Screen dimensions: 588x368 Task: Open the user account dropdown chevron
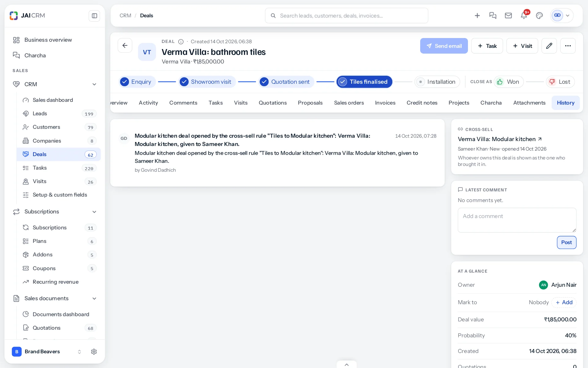click(567, 16)
